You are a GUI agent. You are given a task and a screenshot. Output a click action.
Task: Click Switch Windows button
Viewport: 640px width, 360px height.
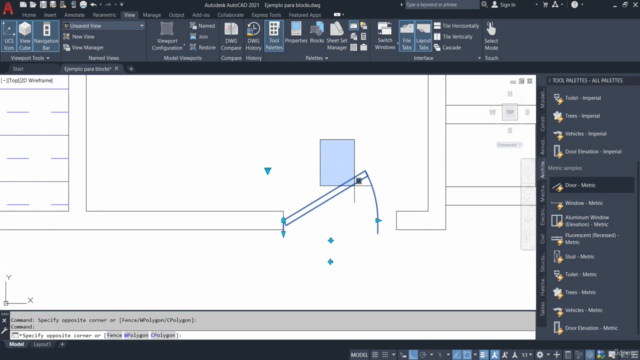(x=385, y=36)
